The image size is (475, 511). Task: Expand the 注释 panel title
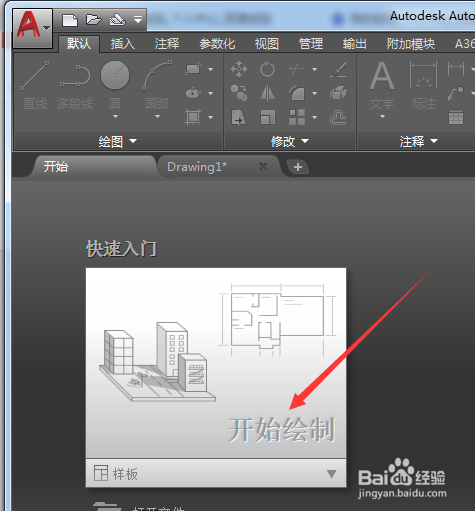point(418,142)
